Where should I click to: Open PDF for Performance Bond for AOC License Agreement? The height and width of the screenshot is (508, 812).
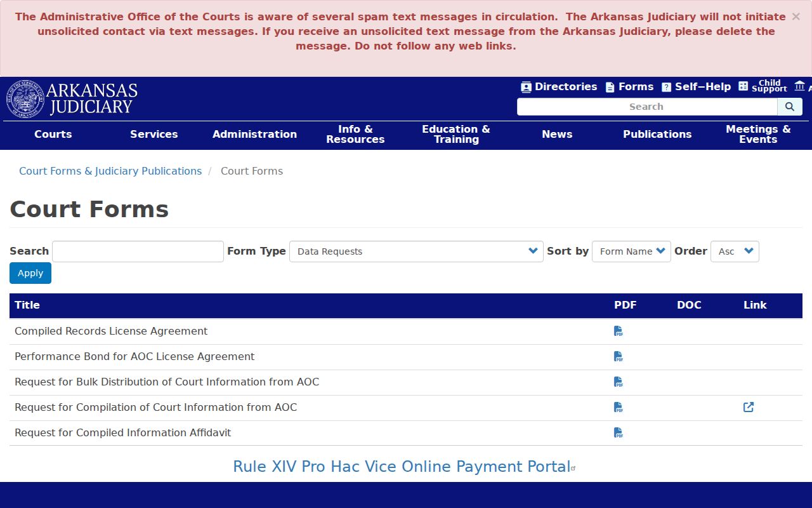pyautogui.click(x=619, y=356)
